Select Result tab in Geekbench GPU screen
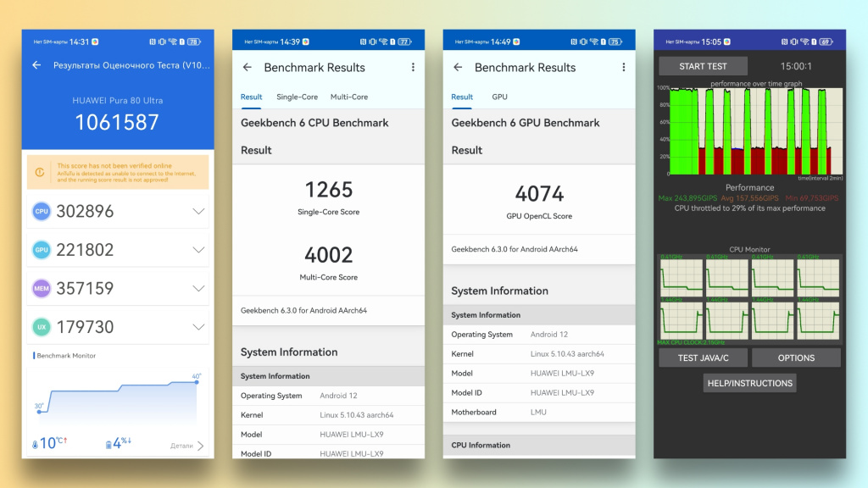Image resolution: width=868 pixels, height=488 pixels. (462, 97)
